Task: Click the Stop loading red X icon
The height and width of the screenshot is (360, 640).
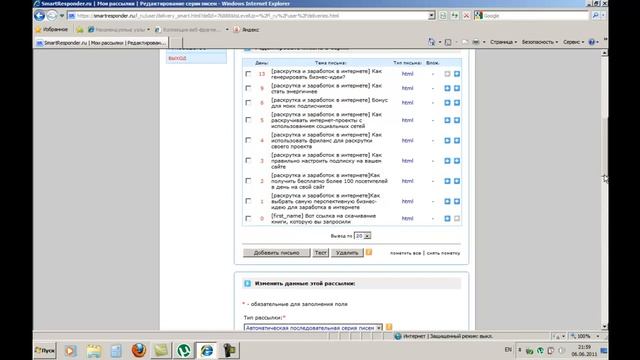Action: 466,16
